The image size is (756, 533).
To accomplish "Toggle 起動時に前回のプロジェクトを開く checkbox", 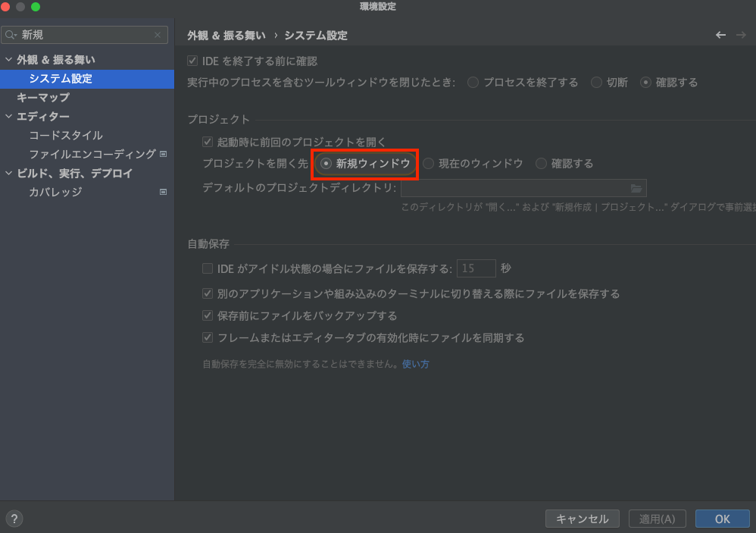I will coord(208,142).
